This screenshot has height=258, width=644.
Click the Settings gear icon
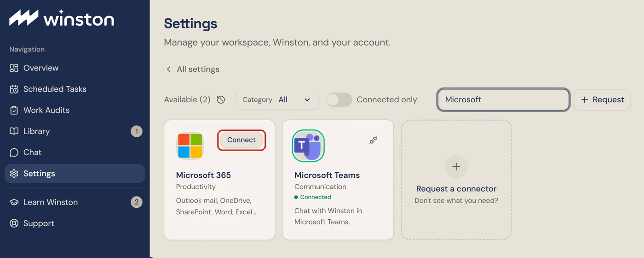[14, 174]
